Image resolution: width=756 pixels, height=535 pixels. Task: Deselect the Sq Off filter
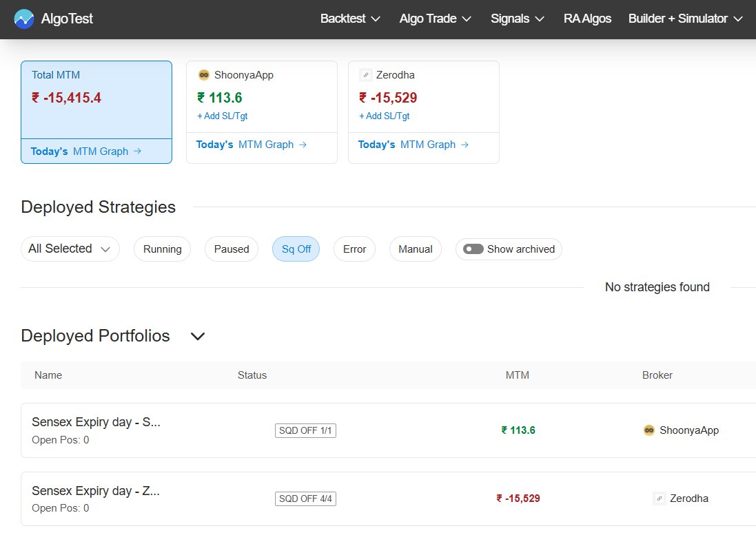(x=296, y=249)
